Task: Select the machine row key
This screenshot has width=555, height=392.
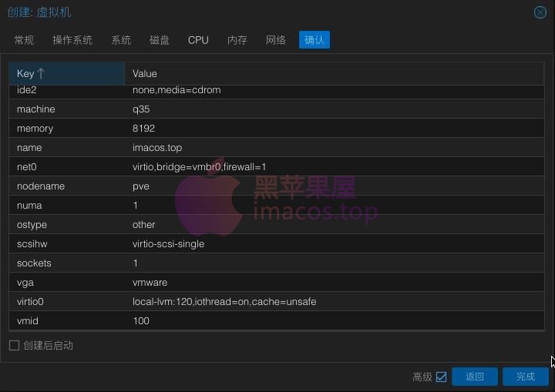Action: coord(67,109)
